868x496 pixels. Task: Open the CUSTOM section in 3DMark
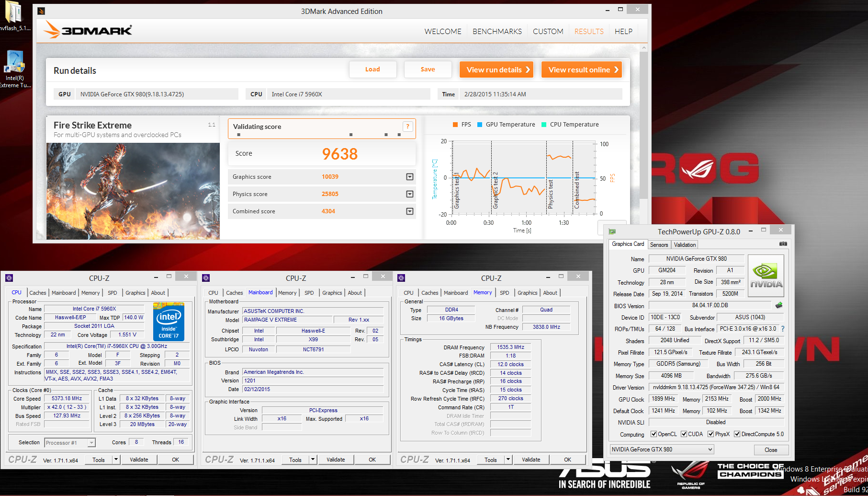point(548,31)
